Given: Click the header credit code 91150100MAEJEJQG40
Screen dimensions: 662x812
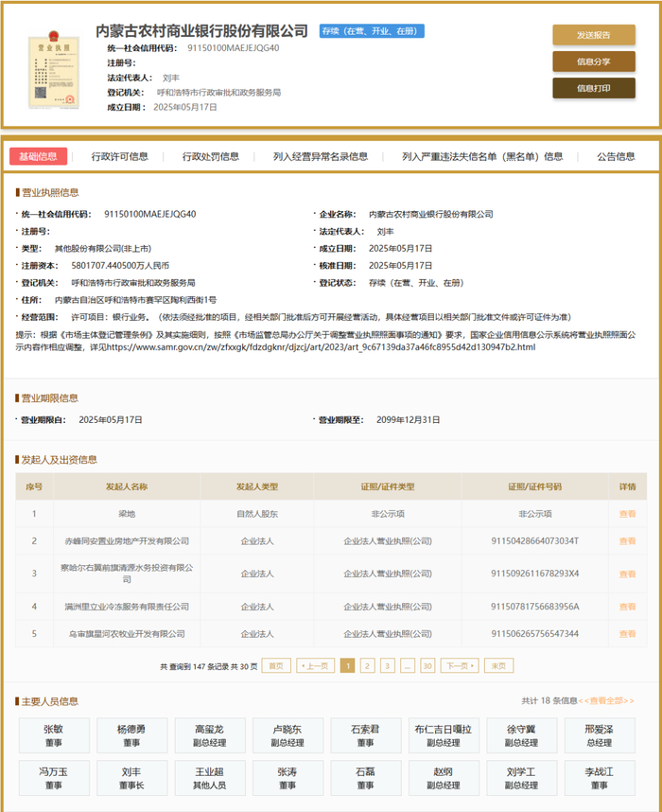Looking at the screenshot, I should tap(234, 48).
